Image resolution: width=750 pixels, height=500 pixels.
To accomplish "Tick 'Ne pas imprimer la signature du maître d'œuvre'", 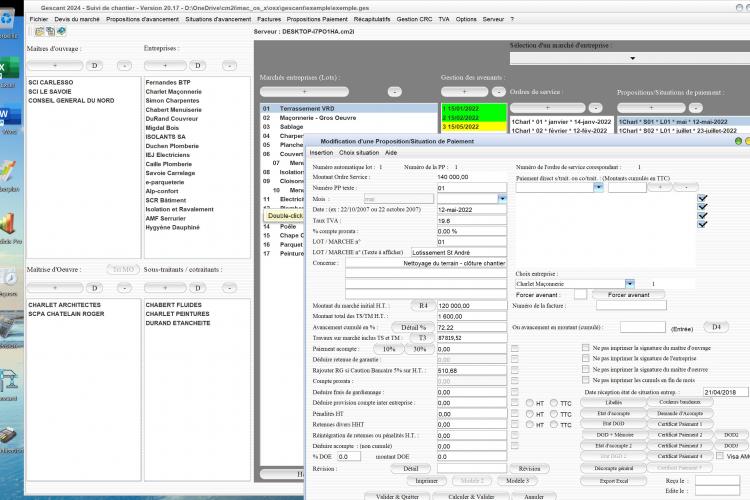I will (585, 369).
